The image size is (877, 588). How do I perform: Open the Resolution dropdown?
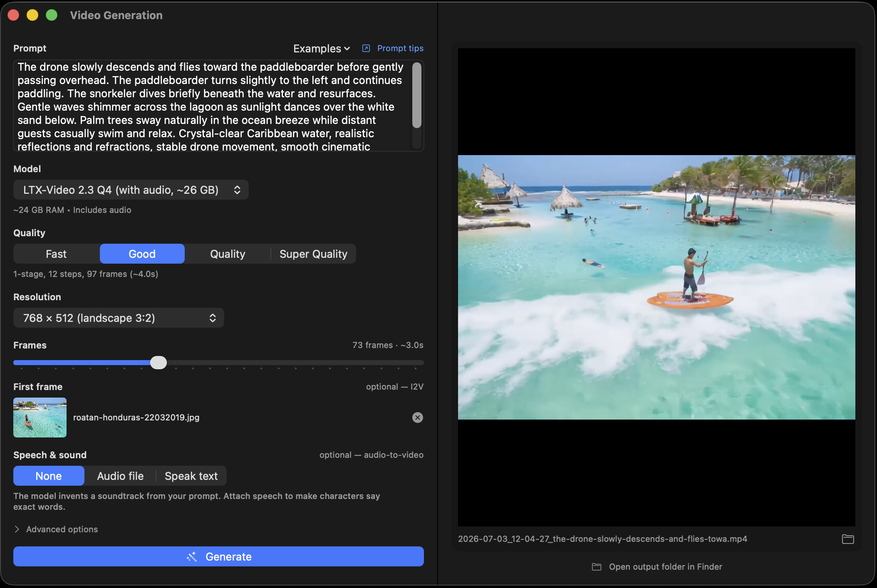(119, 318)
